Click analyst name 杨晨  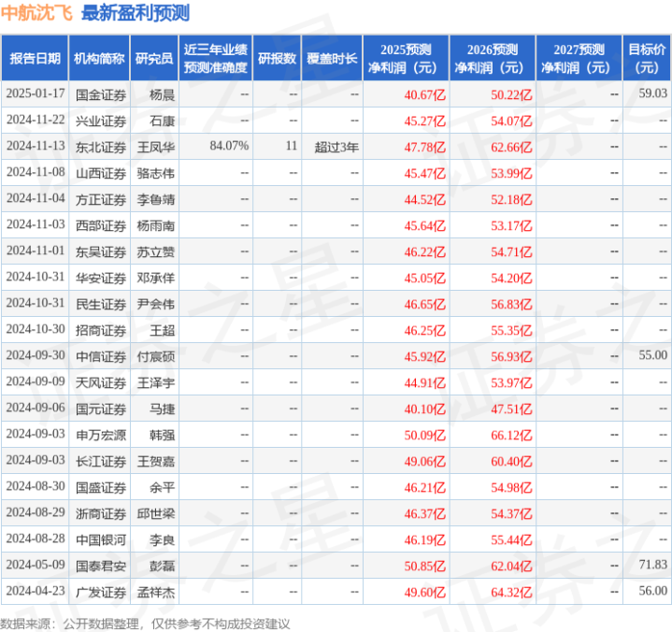click(162, 94)
